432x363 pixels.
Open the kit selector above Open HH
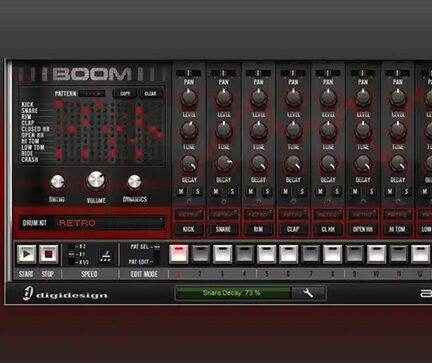pos(363,214)
